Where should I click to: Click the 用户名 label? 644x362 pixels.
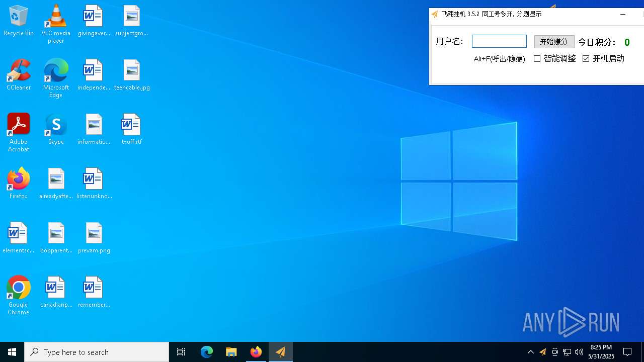click(x=449, y=41)
